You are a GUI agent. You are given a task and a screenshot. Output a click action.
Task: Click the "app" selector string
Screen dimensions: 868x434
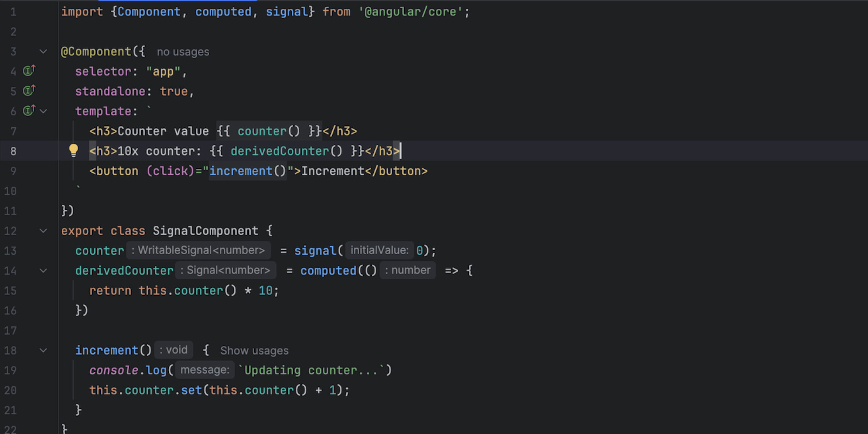tap(163, 72)
